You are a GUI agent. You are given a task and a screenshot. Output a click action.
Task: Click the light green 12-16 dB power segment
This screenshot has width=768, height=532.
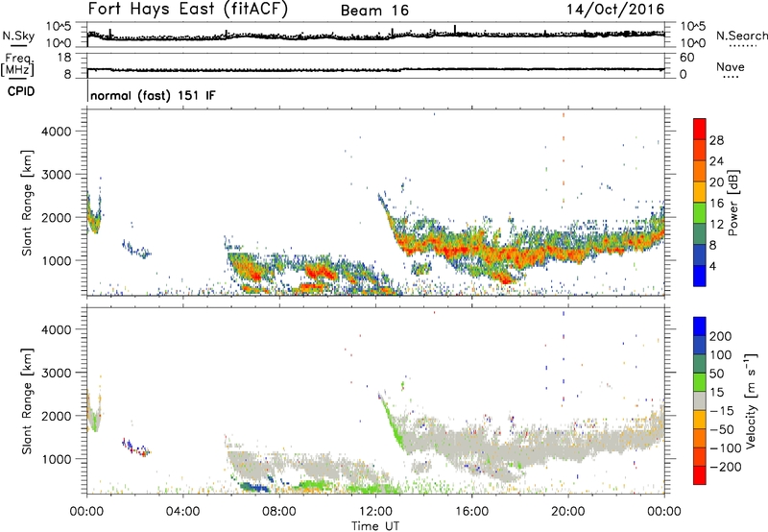click(x=700, y=212)
